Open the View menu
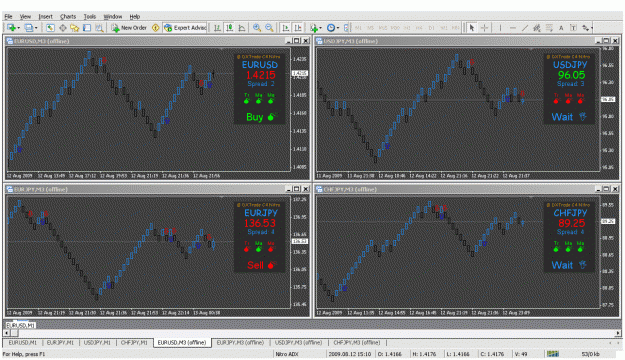Screen dimensions: 625x360 (x=25, y=16)
